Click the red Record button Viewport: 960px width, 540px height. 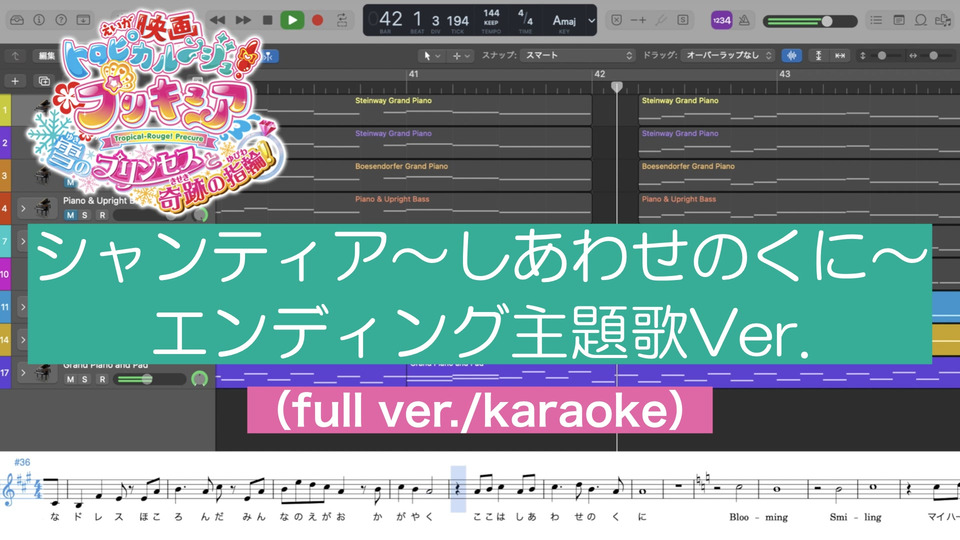317,20
